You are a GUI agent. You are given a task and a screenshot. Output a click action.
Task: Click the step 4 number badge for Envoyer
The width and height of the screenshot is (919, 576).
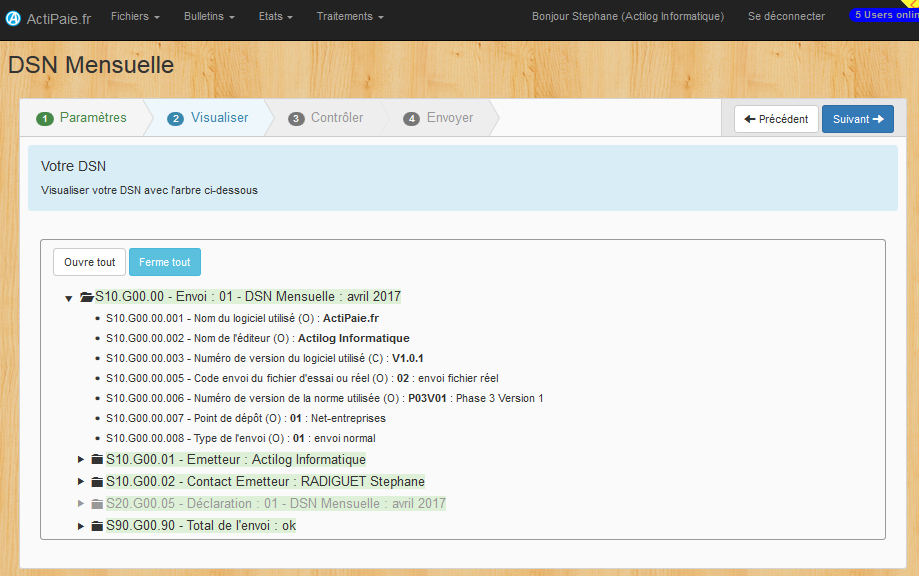coord(411,119)
